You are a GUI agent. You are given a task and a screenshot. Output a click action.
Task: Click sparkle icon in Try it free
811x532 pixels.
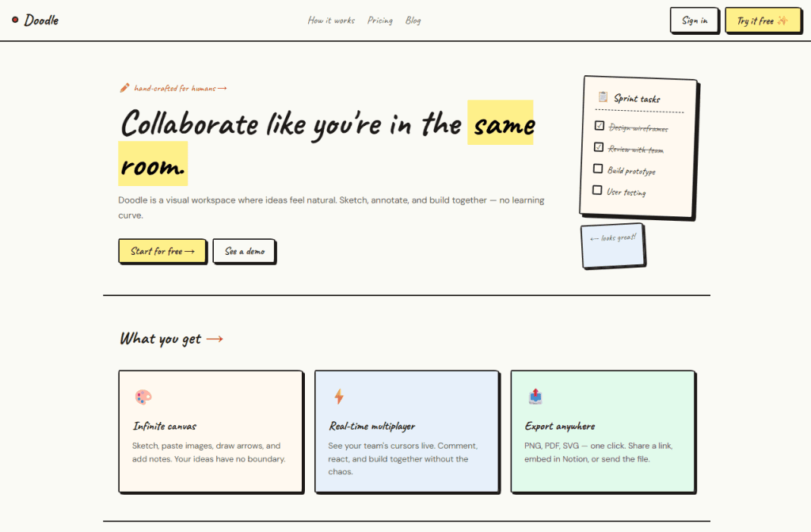tap(782, 21)
